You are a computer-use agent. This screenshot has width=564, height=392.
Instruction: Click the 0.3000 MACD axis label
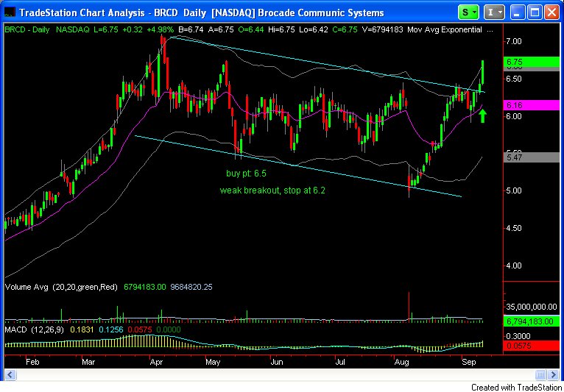518,336
